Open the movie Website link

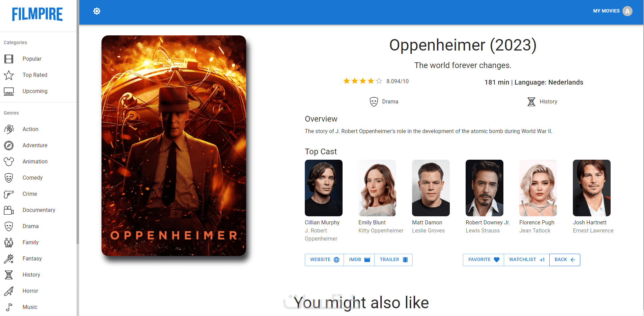(324, 260)
